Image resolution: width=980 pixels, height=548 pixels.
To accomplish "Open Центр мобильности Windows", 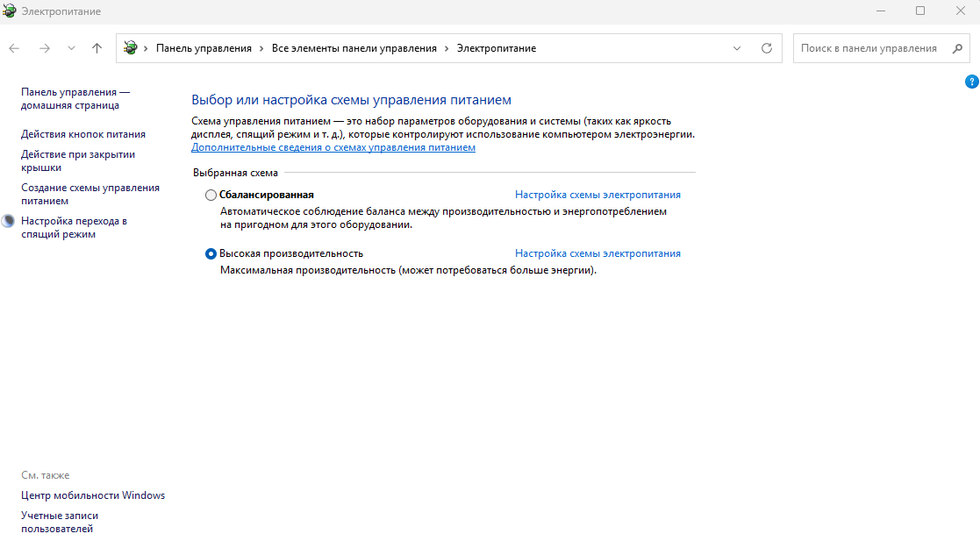I will (x=93, y=495).
